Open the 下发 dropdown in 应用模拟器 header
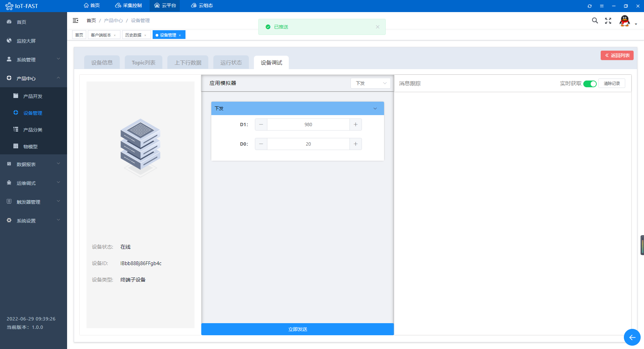This screenshot has height=349, width=644. [x=371, y=83]
